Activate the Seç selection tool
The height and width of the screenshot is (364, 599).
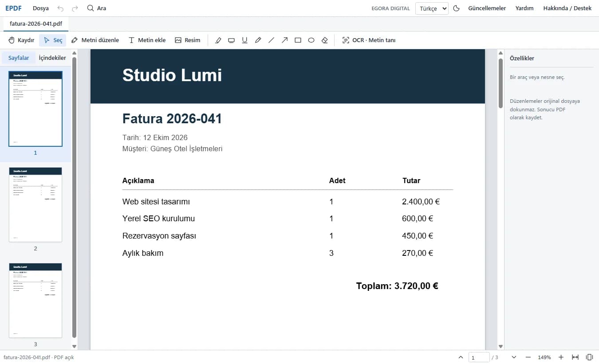click(x=53, y=40)
